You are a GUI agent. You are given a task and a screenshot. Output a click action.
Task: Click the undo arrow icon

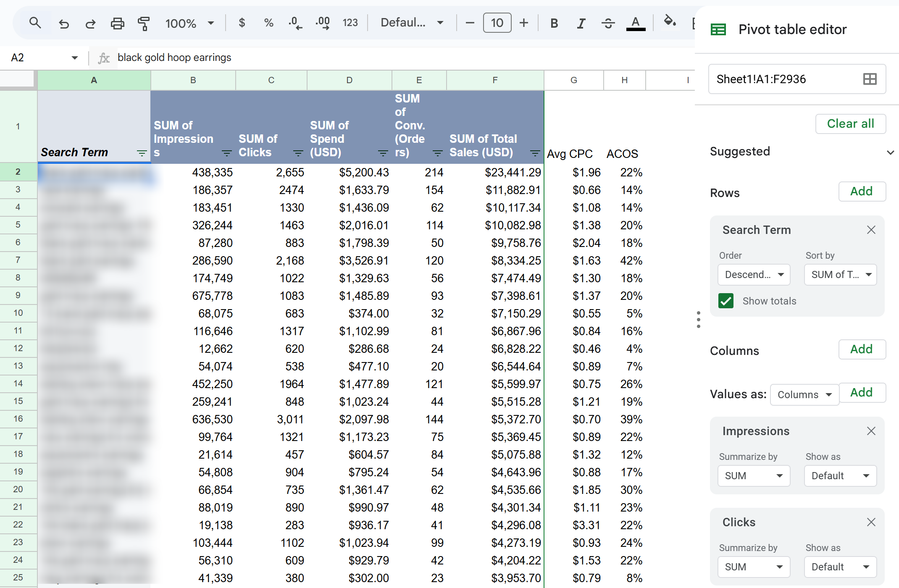[64, 24]
